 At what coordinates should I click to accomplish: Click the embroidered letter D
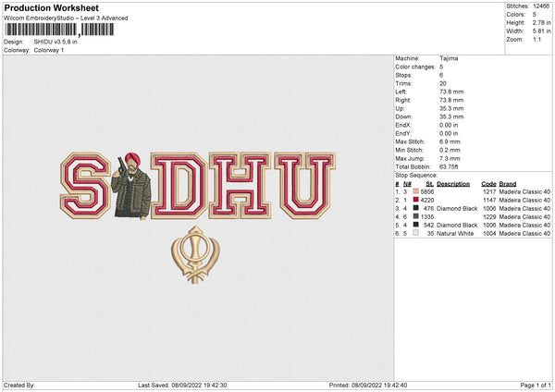point(179,186)
